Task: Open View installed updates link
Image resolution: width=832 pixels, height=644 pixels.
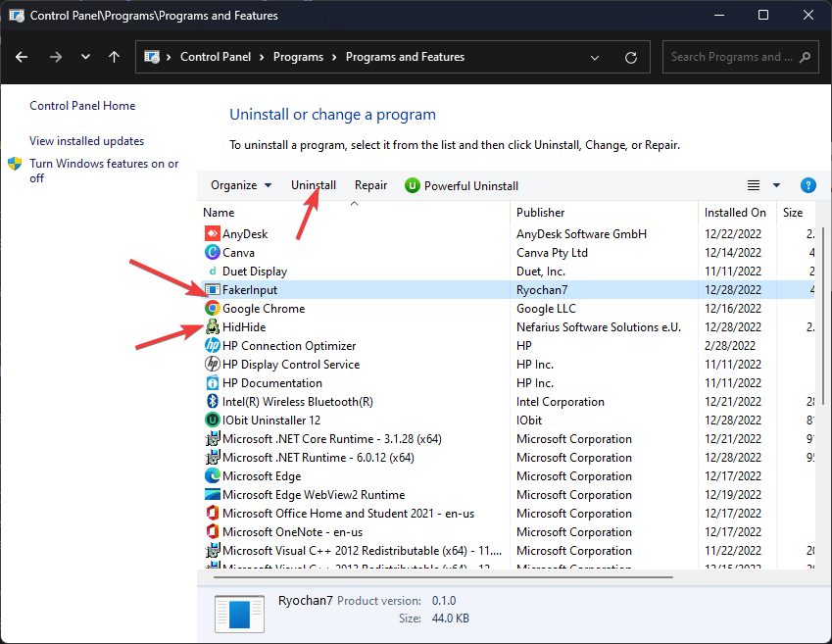Action: [x=86, y=141]
